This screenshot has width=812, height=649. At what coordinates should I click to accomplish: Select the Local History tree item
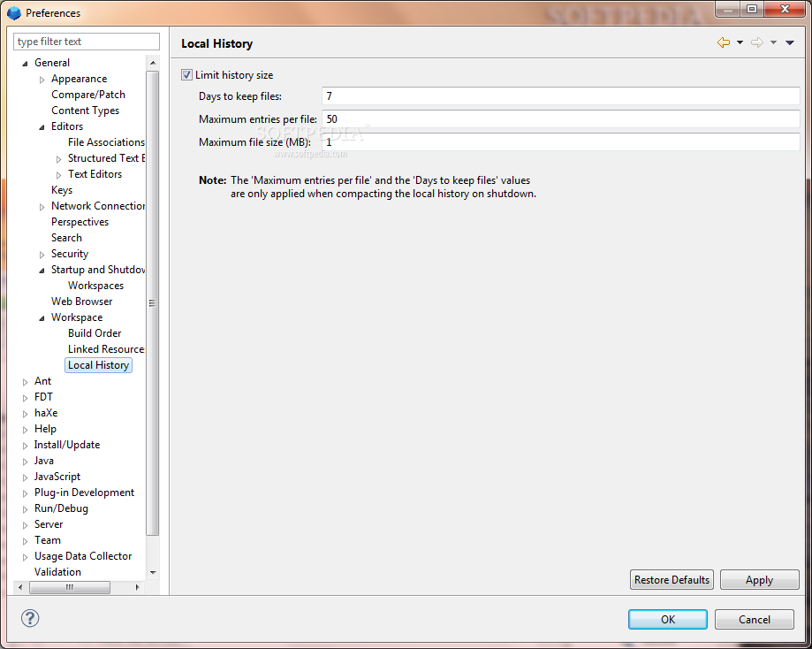(98, 365)
